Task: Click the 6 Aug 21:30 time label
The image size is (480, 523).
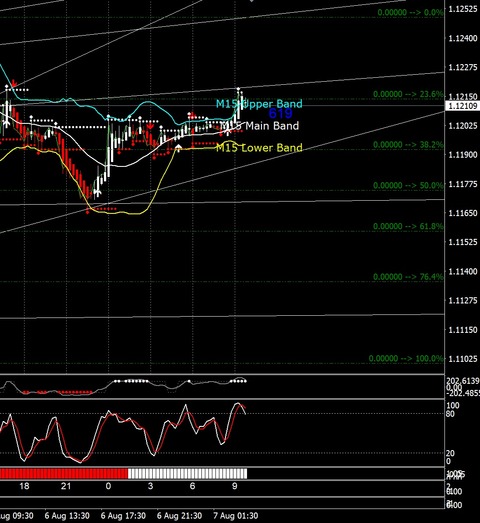Action: pyautogui.click(x=179, y=516)
